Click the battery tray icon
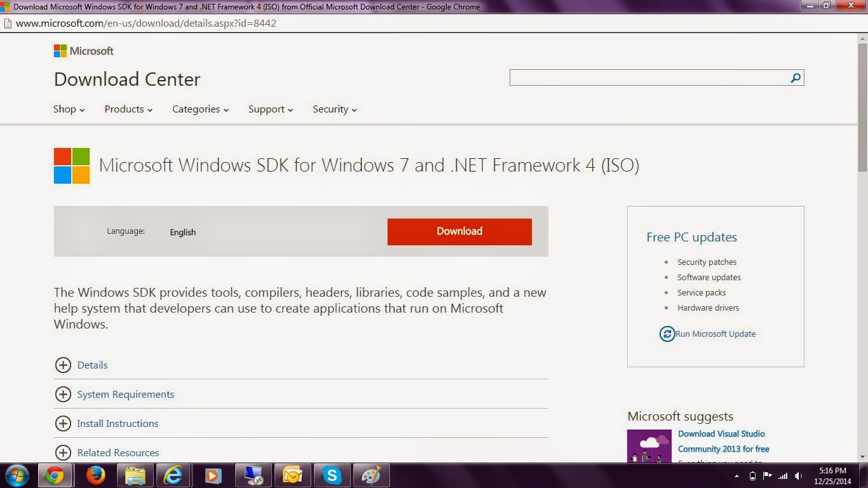 753,476
